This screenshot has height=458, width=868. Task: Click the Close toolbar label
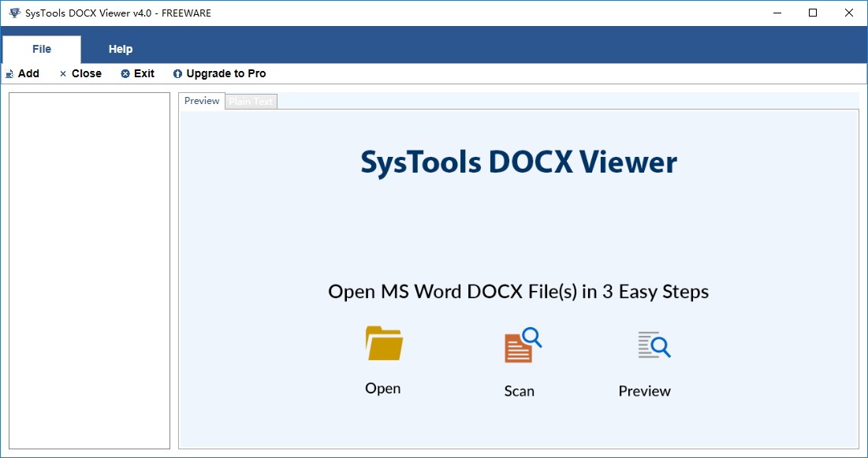(x=87, y=73)
